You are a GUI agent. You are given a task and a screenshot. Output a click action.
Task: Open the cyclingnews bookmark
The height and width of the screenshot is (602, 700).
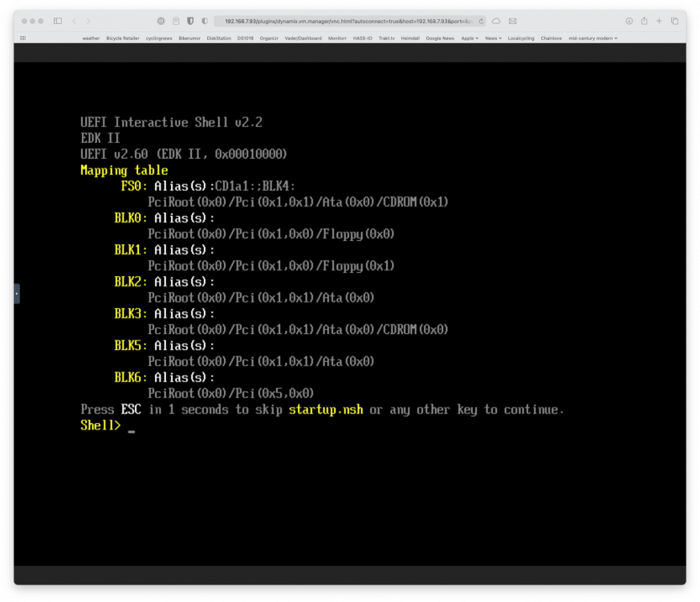coord(159,39)
